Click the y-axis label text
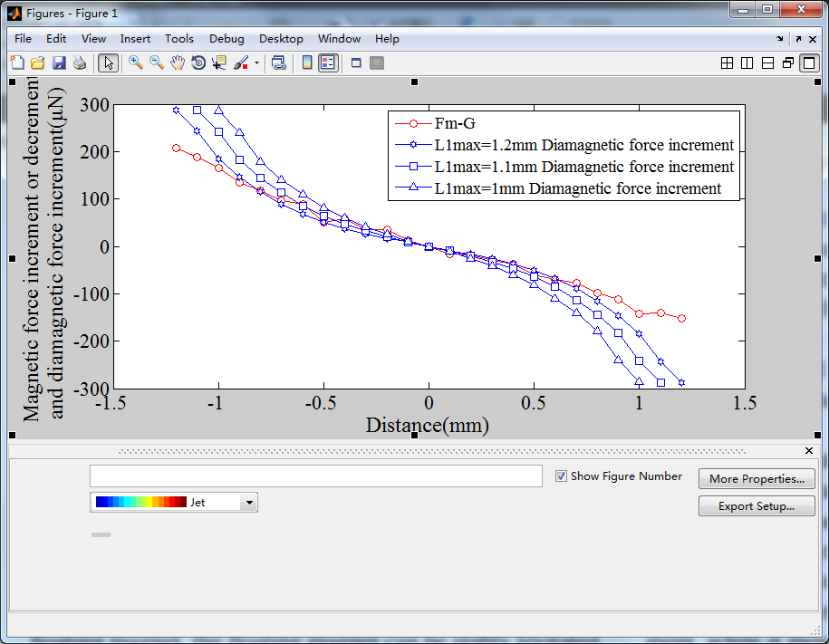Screen dimensions: 829x644 pyautogui.click(x=43, y=249)
